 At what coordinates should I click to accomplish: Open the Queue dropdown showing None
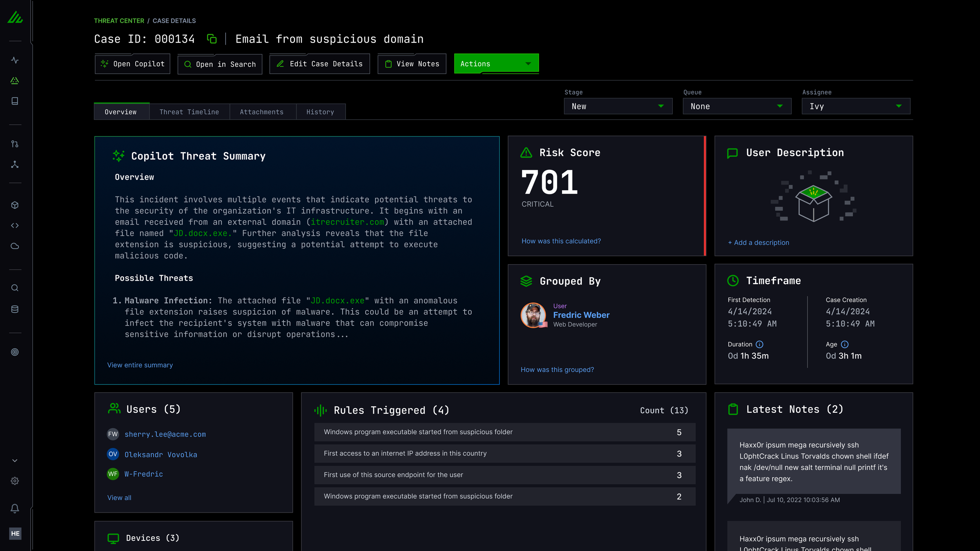tap(737, 106)
